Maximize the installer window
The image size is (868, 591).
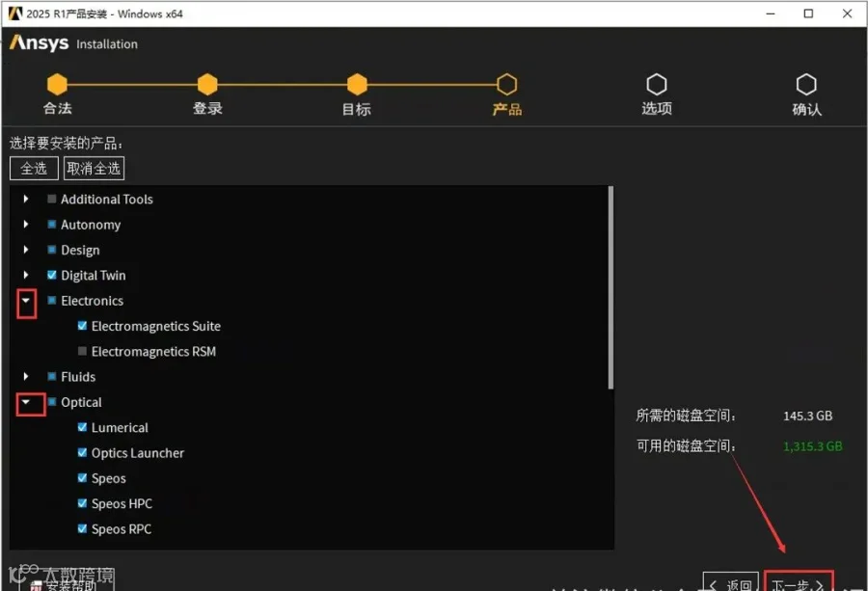[808, 13]
